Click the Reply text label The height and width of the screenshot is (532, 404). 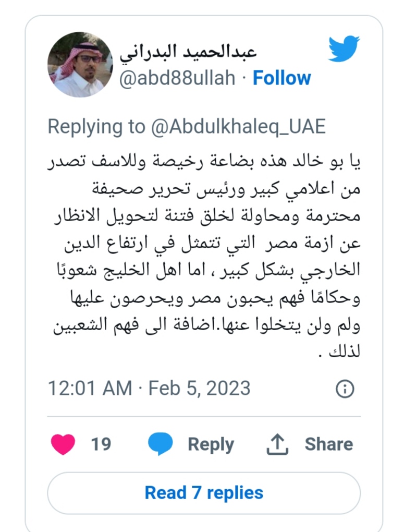point(211,444)
